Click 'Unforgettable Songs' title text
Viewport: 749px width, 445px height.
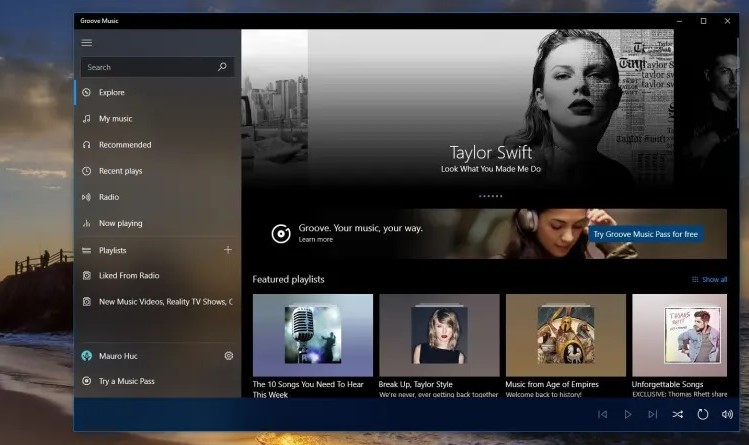coord(667,384)
